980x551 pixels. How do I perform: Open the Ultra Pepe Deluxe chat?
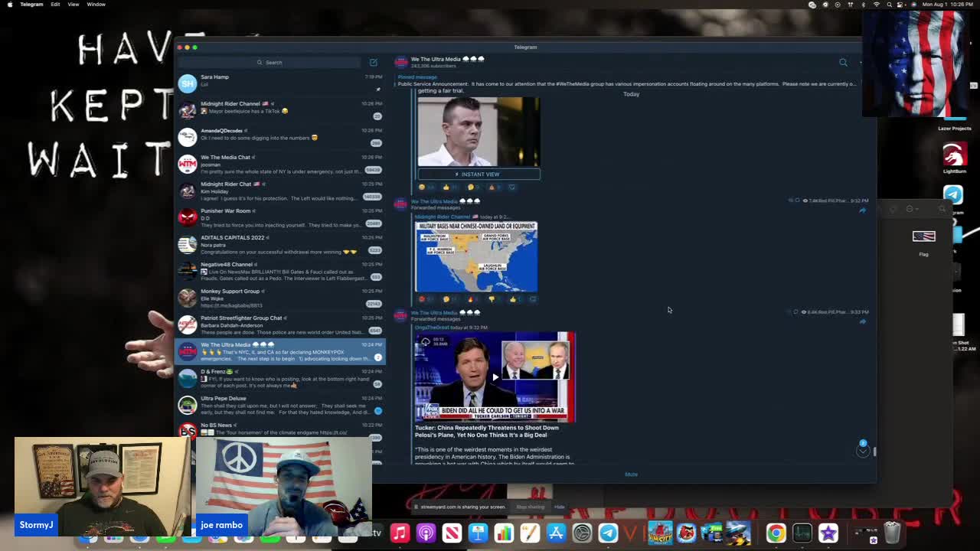click(280, 404)
